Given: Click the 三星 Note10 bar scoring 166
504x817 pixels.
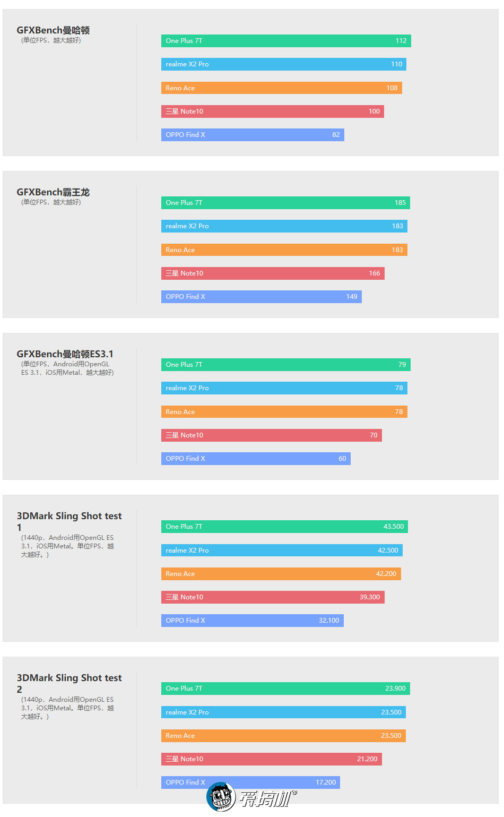Looking at the screenshot, I should point(273,273).
